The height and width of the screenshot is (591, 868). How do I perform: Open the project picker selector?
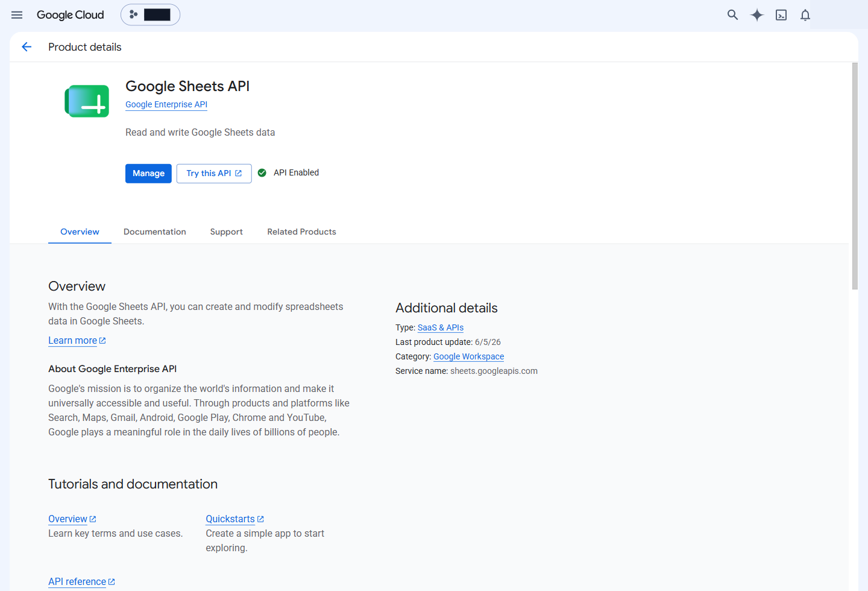pyautogui.click(x=151, y=14)
